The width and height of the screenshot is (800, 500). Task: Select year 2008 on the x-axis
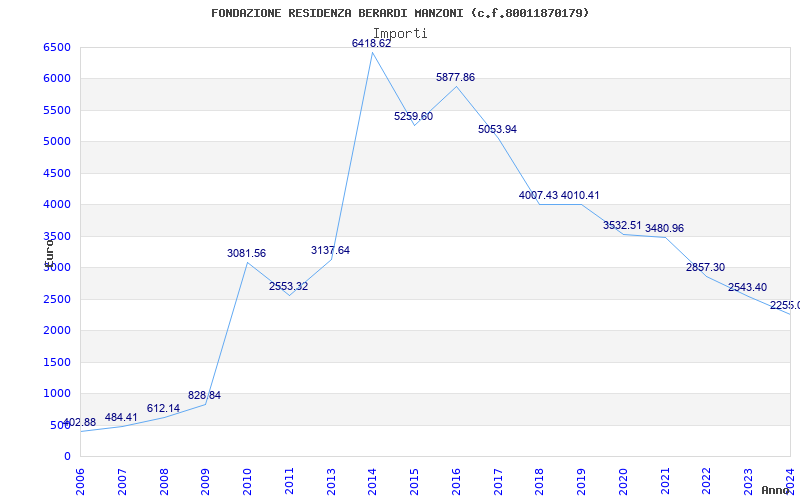(x=164, y=482)
